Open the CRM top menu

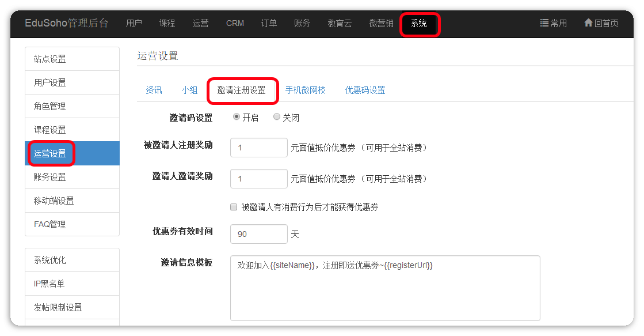pyautogui.click(x=235, y=24)
